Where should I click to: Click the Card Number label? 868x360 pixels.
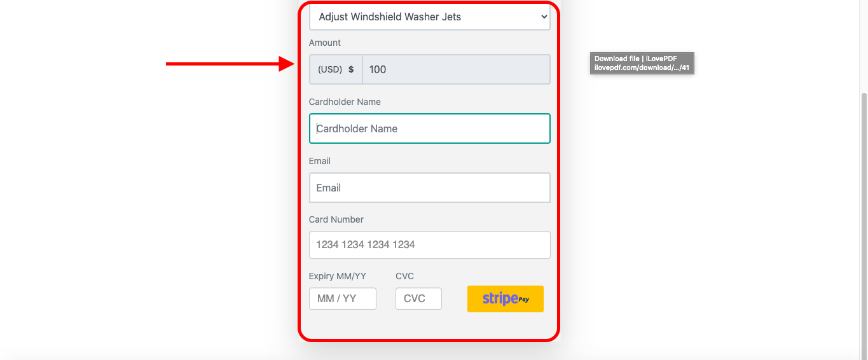click(336, 219)
